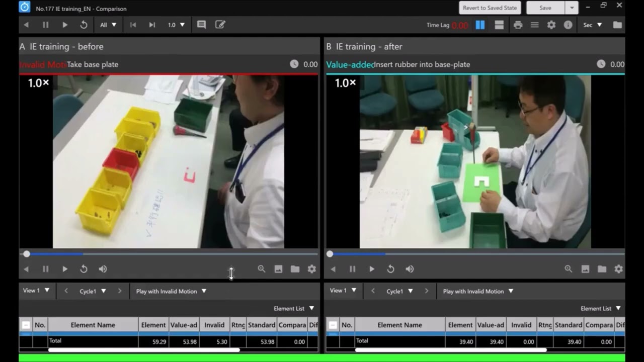Select side-by-side comparison layout
The width and height of the screenshot is (644, 362).
click(480, 25)
